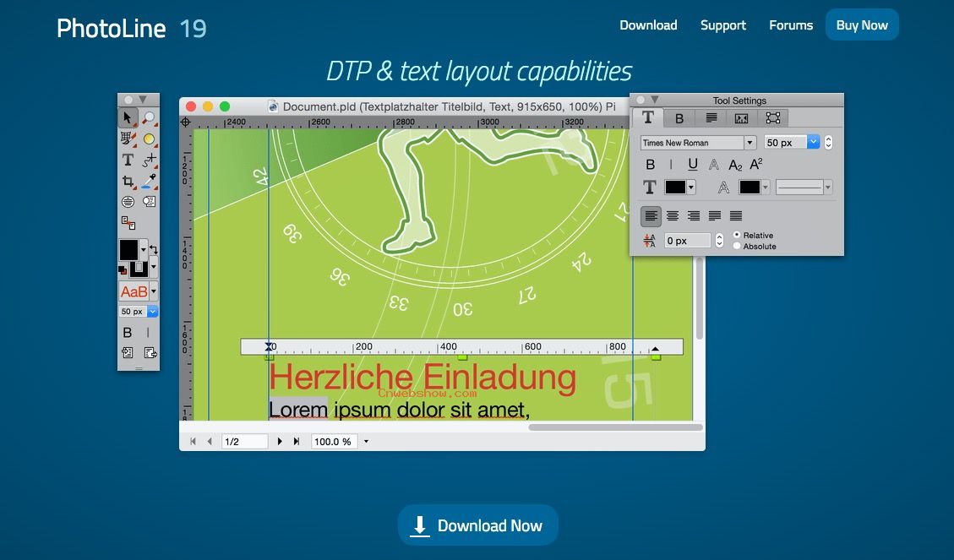Toggle Underline in Tool Settings
Viewport: 954px width, 560px height.
[692, 164]
